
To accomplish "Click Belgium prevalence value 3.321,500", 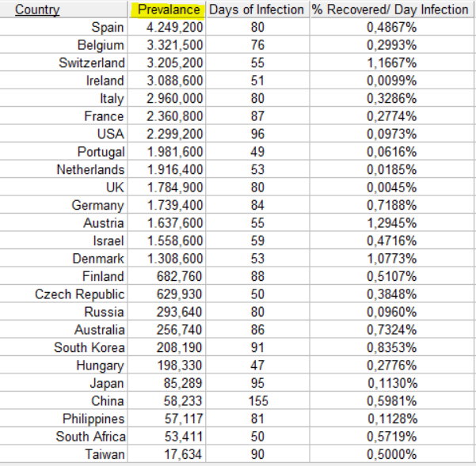I will point(175,45).
